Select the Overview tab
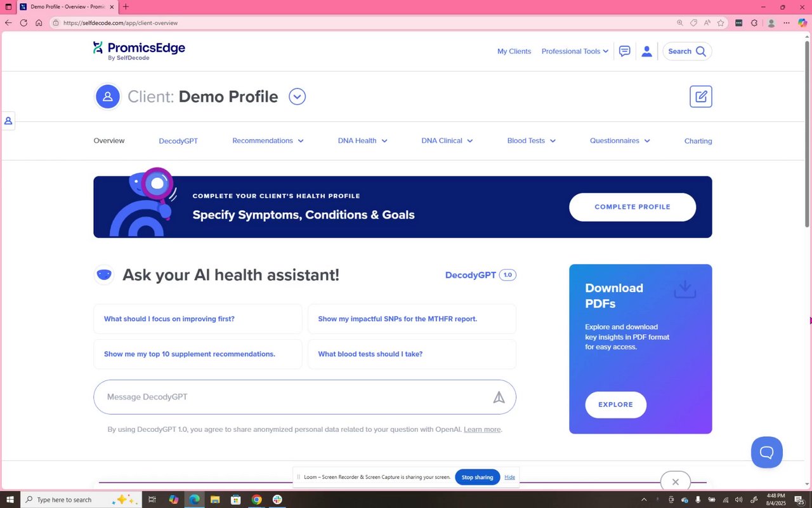 pyautogui.click(x=109, y=141)
